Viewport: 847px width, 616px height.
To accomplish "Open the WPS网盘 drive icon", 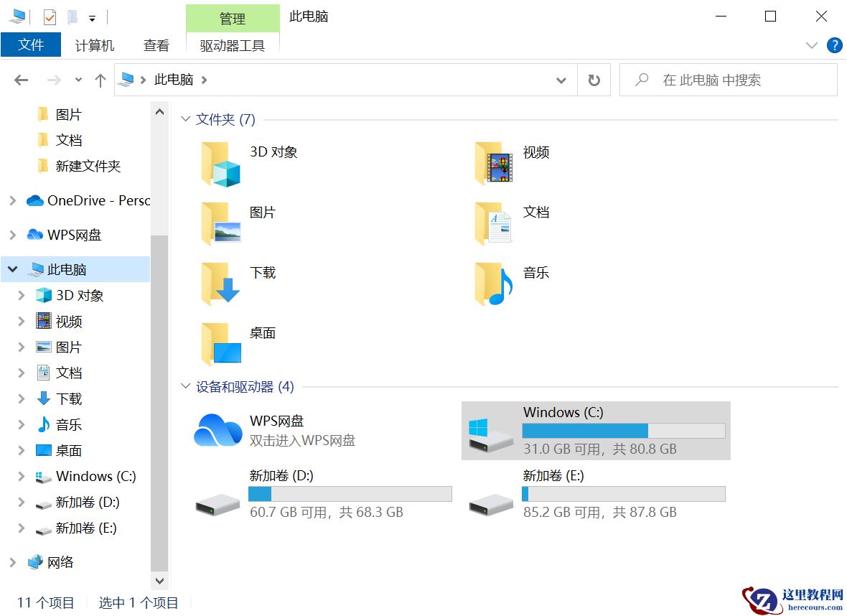I will tap(216, 429).
